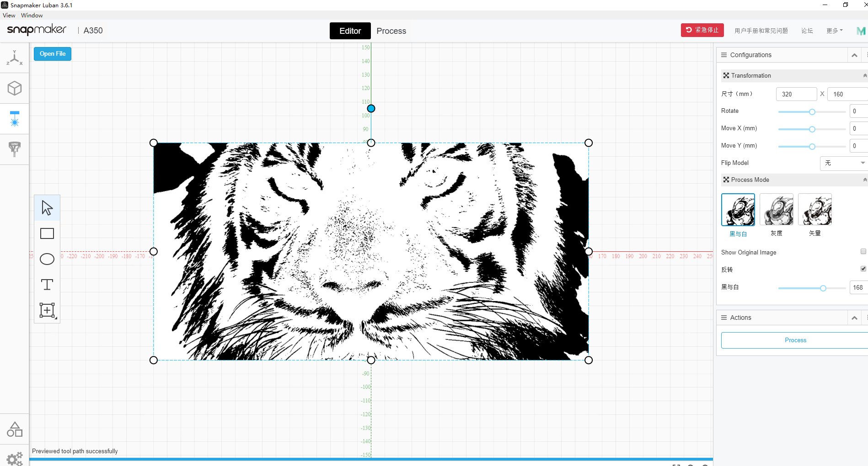
Task: Uncheck the 反转 invert checkbox
Action: [863, 269]
